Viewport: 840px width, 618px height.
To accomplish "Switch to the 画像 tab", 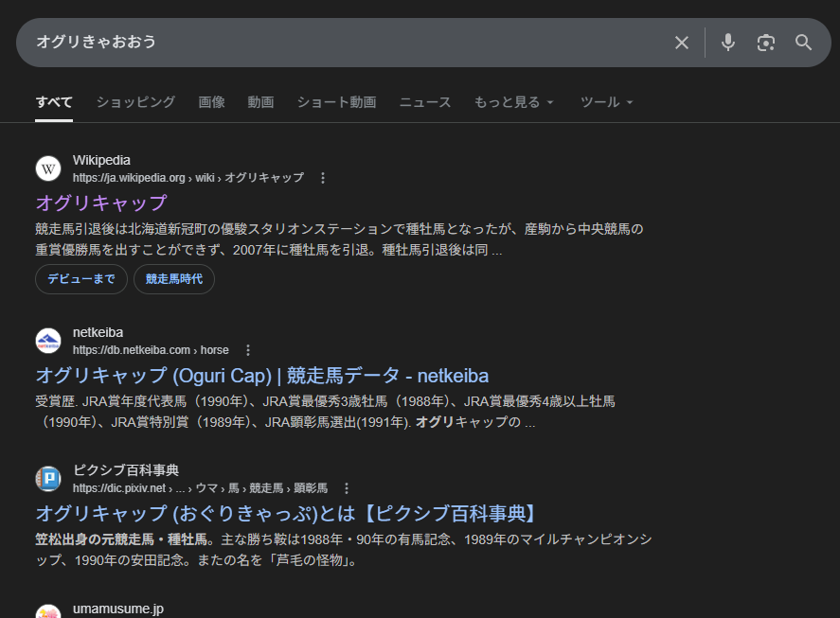I will tap(211, 102).
